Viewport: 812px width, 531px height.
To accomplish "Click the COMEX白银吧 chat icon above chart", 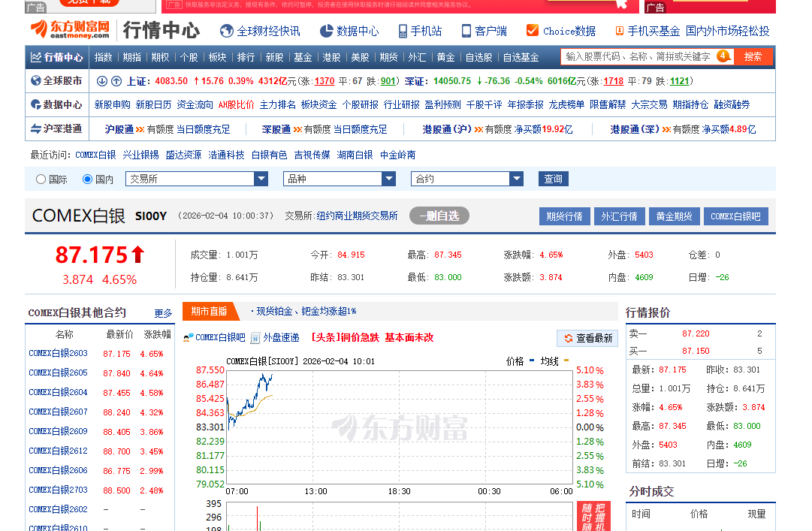I will point(189,338).
